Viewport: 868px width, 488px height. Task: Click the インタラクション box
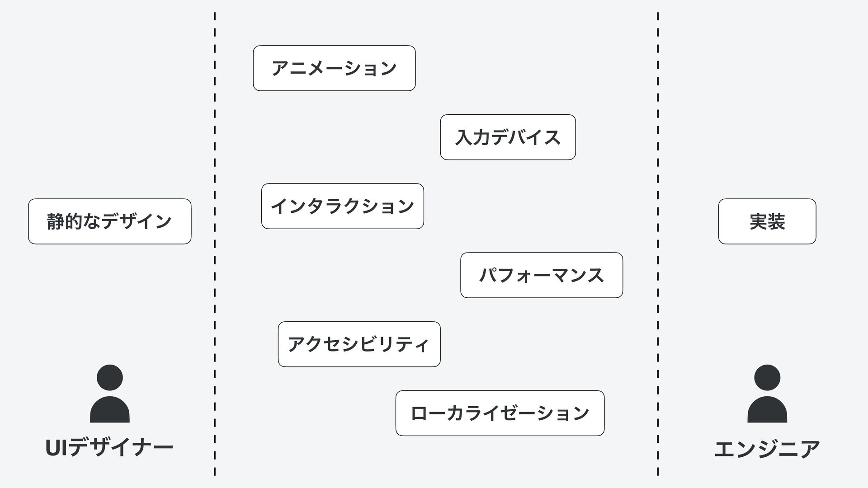click(x=343, y=206)
